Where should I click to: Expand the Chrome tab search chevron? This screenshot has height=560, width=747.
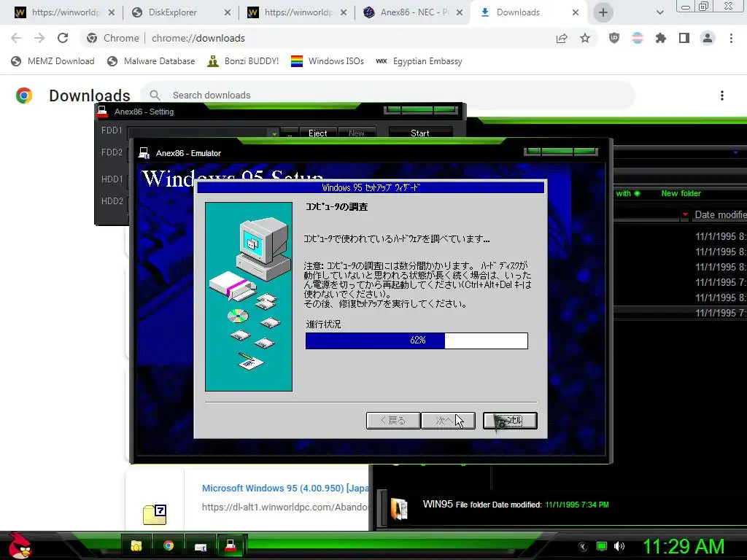tap(659, 12)
